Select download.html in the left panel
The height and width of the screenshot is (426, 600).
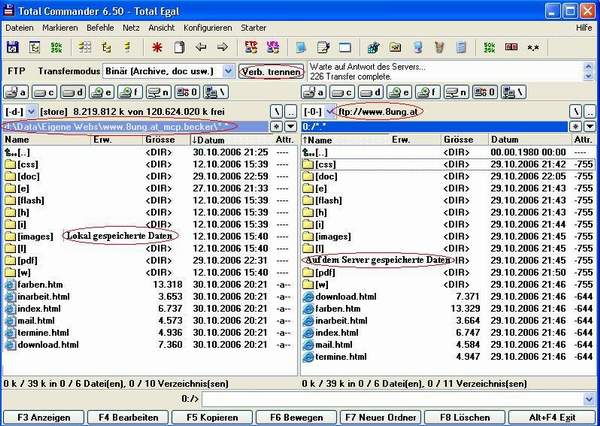pos(150,345)
